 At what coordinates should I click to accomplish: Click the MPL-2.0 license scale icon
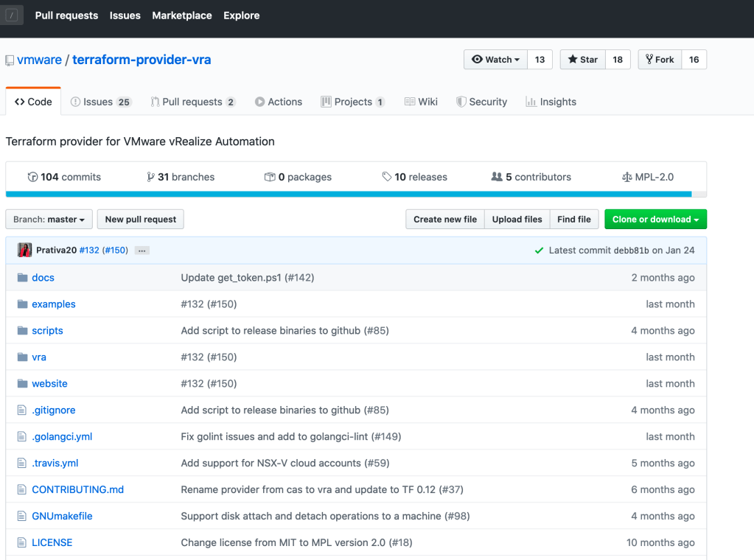tap(627, 177)
